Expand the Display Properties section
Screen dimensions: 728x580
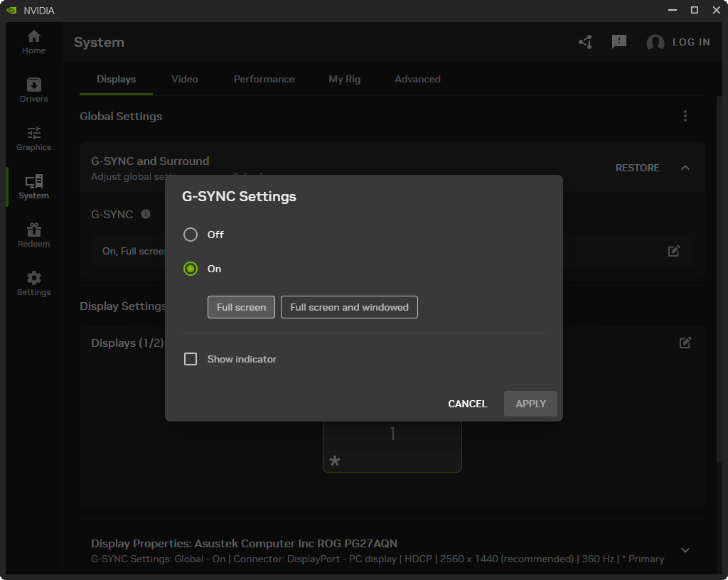click(x=685, y=550)
